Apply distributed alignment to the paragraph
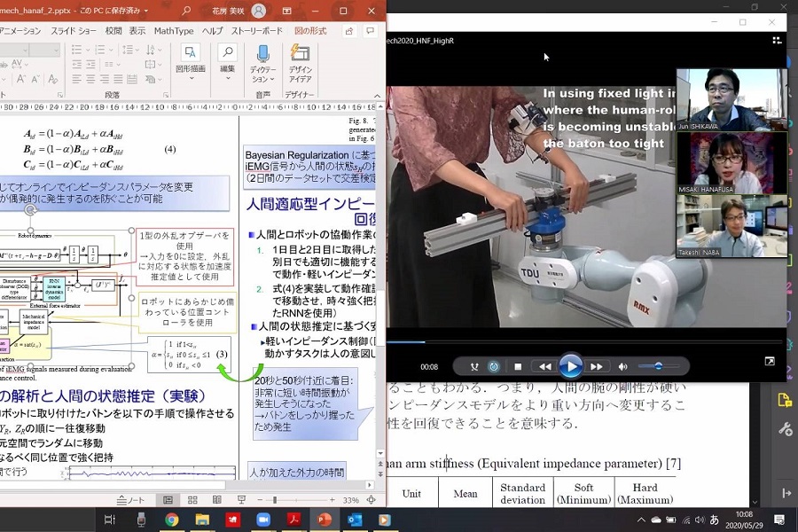The image size is (798, 532). [x=132, y=79]
